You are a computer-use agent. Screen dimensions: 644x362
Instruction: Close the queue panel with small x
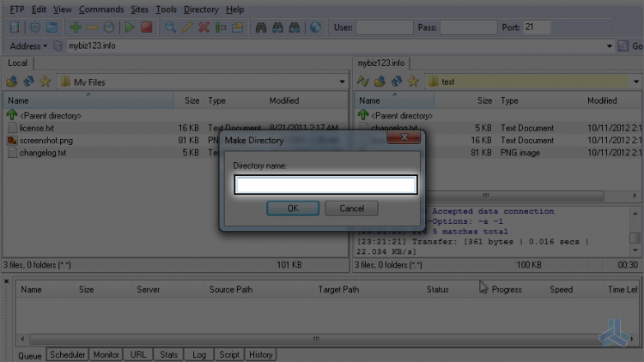click(x=6, y=281)
